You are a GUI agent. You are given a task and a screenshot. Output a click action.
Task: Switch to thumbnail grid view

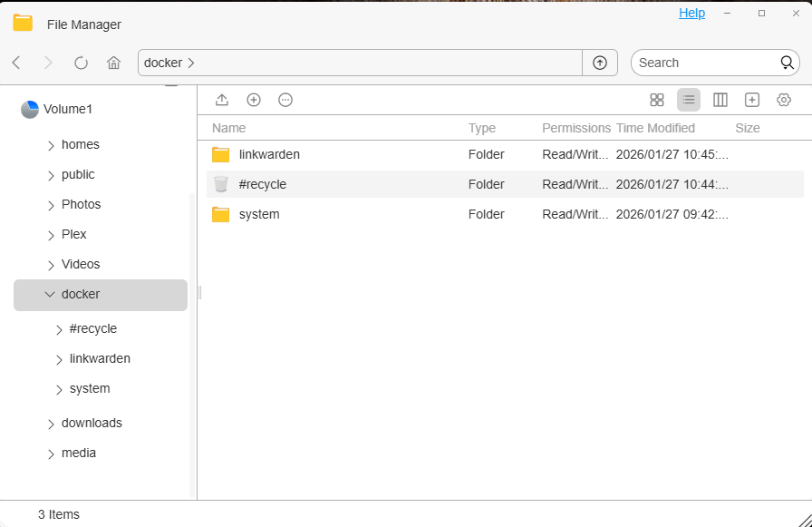click(x=657, y=100)
